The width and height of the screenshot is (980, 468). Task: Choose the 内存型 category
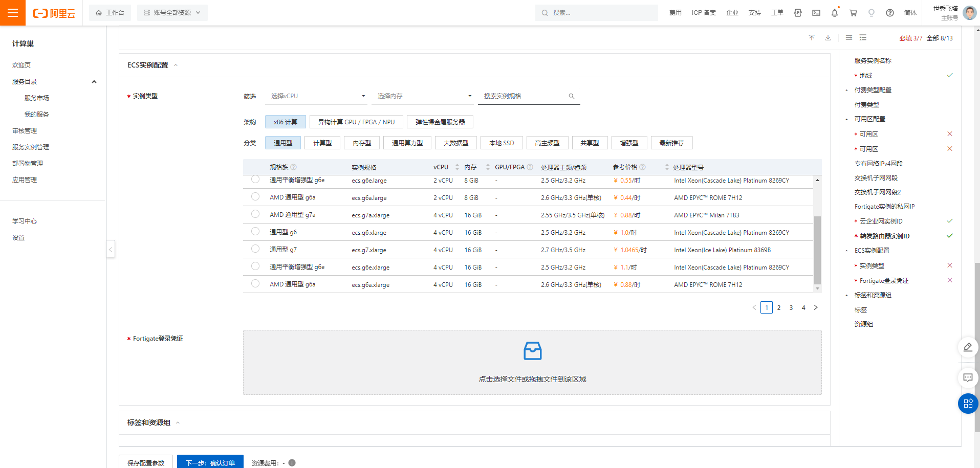click(x=362, y=143)
